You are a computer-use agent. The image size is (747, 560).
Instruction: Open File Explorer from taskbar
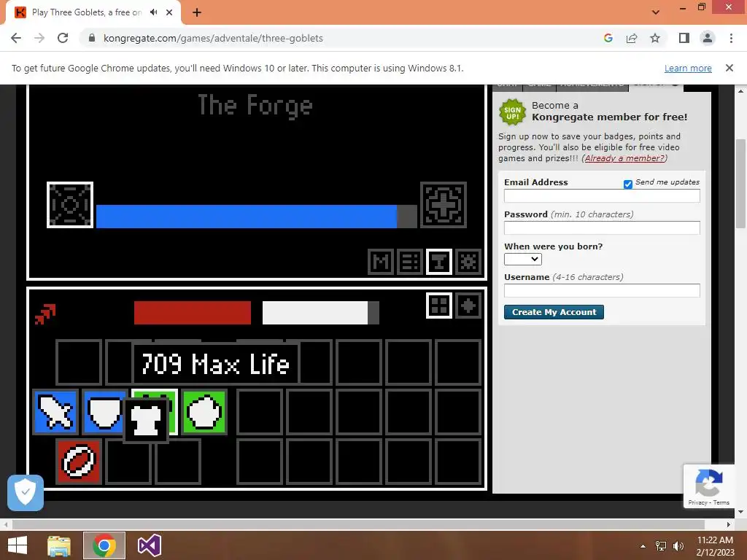click(59, 545)
